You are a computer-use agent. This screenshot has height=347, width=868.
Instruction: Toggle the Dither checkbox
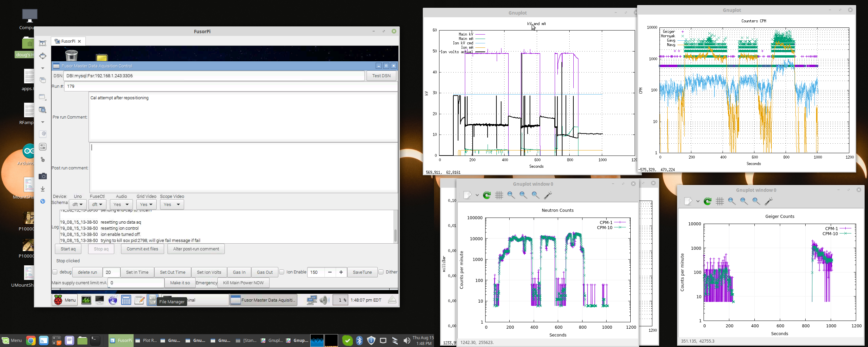point(381,272)
